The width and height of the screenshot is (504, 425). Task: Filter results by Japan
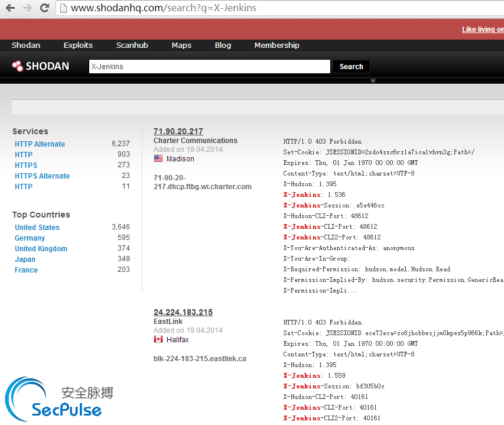(x=25, y=259)
